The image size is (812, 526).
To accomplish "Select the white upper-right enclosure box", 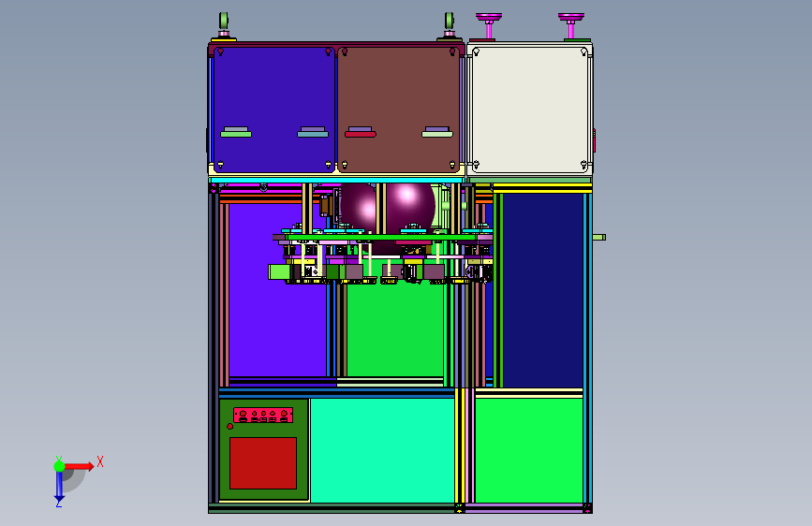I will tap(530, 110).
